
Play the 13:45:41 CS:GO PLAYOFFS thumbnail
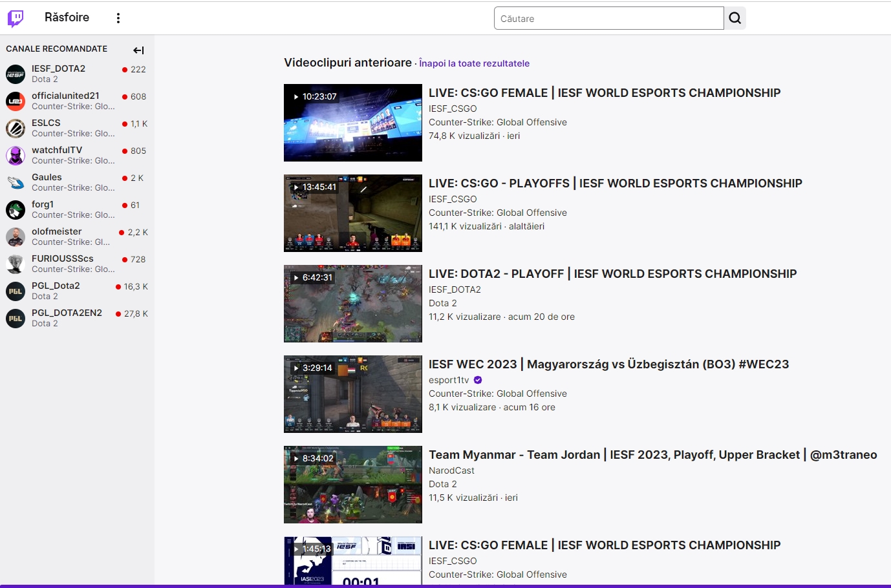353,213
